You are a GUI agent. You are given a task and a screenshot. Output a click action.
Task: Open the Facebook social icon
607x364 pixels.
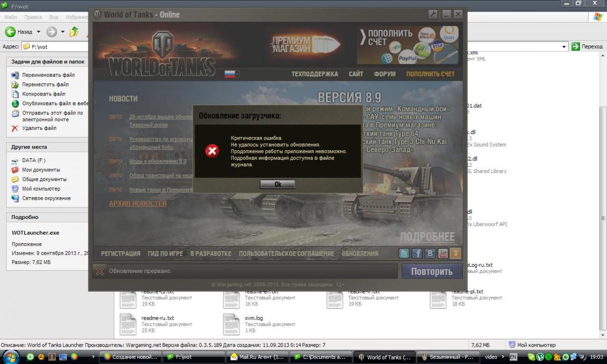pyautogui.click(x=417, y=253)
